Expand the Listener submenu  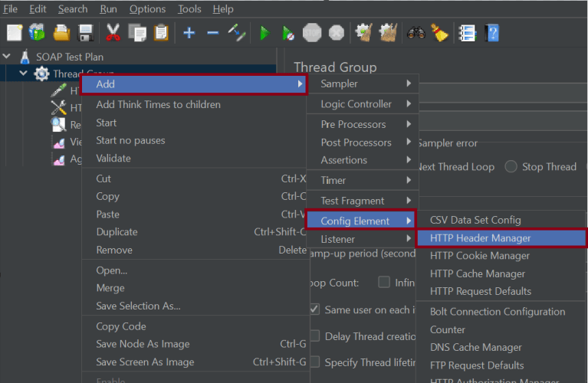[363, 239]
